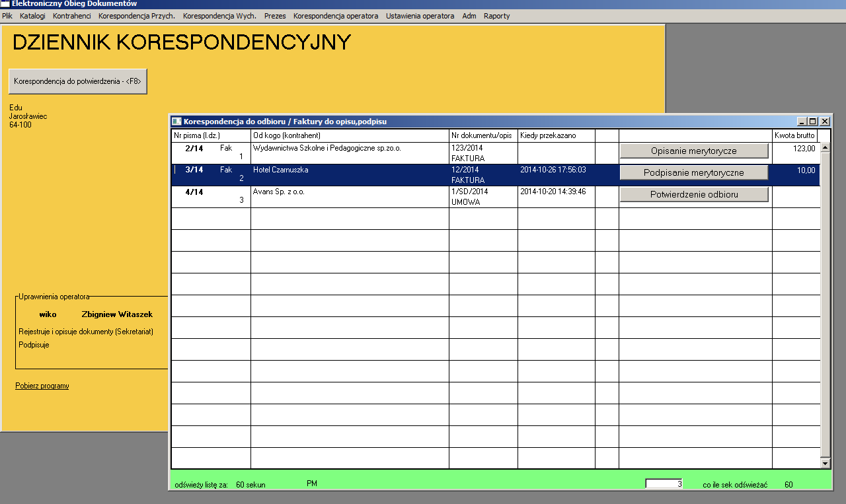Viewport: 846px width, 504px height.
Task: Open Korespondencja Przych. menu
Action: [137, 16]
